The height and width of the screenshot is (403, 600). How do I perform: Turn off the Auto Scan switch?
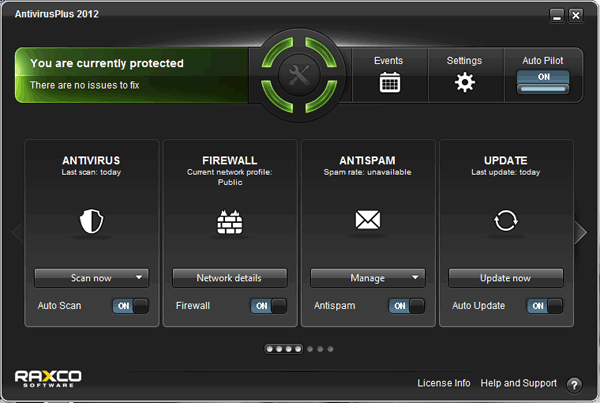[x=130, y=306]
